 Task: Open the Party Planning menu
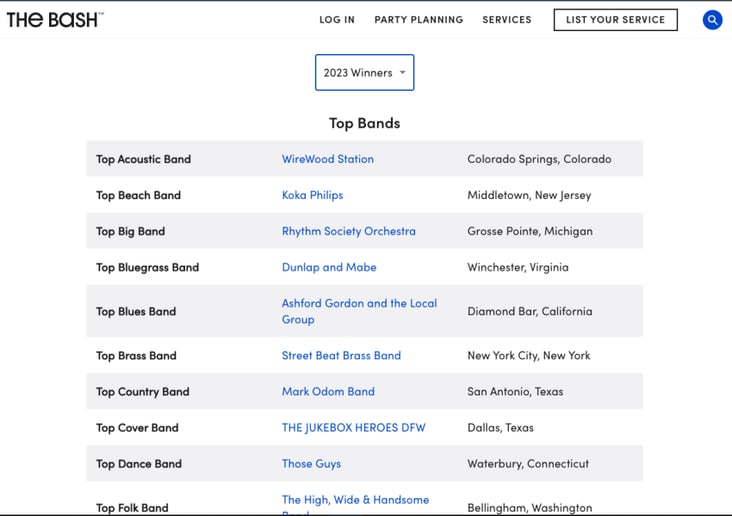click(x=419, y=20)
